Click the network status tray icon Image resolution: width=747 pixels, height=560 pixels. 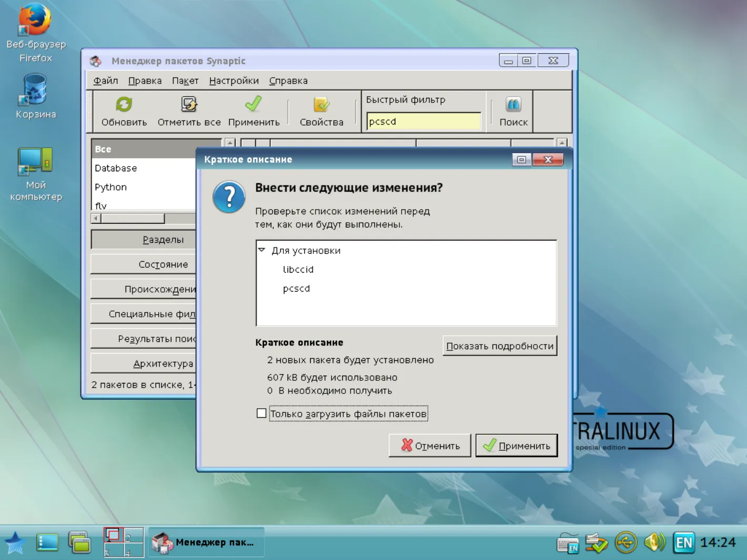[597, 543]
